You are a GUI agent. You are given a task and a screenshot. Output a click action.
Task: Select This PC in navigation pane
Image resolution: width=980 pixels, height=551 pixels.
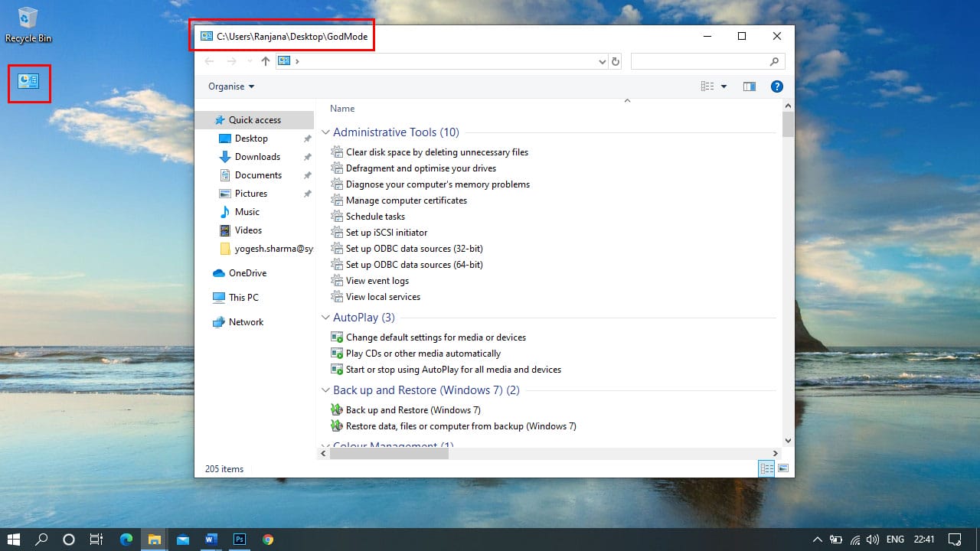(x=243, y=298)
